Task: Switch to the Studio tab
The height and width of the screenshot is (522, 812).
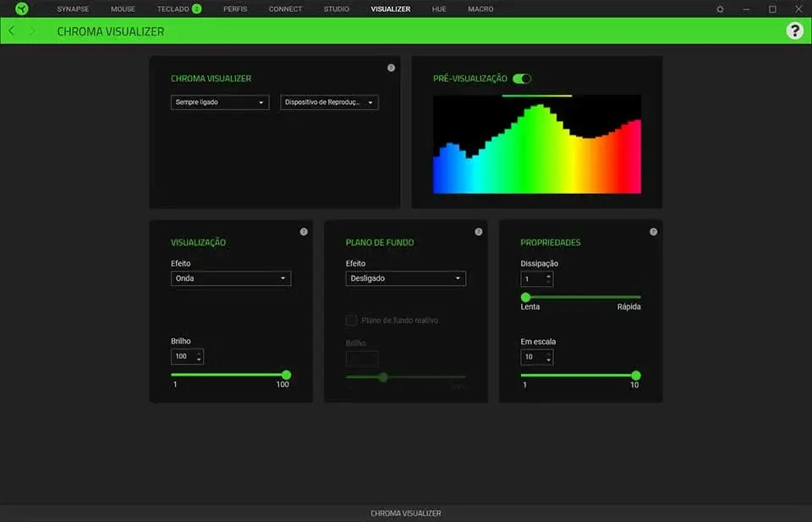Action: [337, 8]
